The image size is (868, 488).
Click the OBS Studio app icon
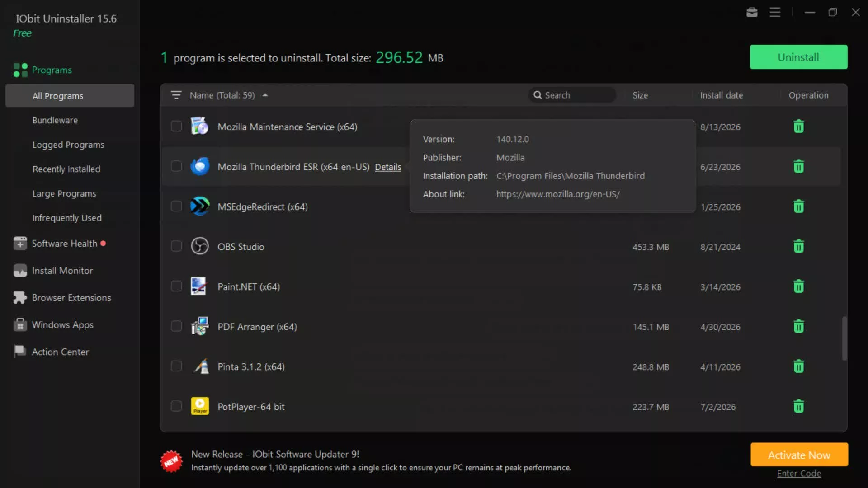pos(199,246)
